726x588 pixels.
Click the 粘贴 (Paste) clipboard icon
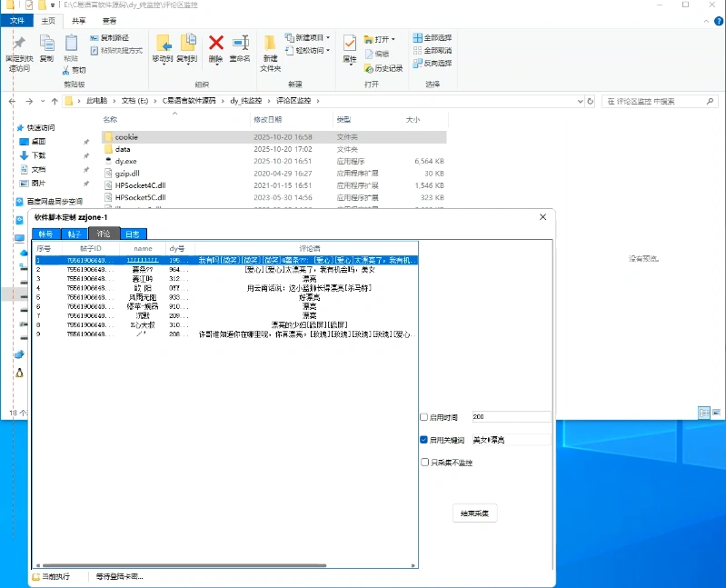point(71,45)
